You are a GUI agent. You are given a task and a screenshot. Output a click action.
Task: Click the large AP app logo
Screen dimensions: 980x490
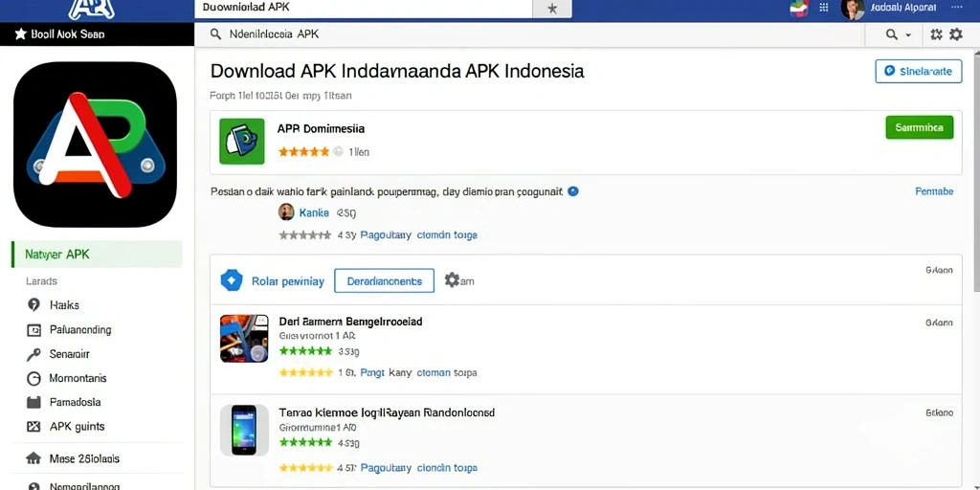coord(95,145)
